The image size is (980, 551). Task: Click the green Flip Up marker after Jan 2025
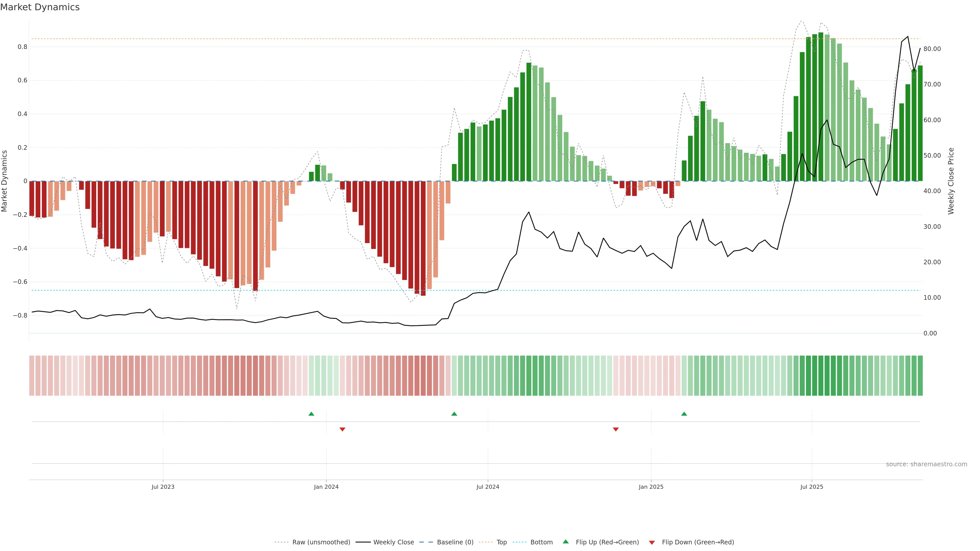click(684, 414)
